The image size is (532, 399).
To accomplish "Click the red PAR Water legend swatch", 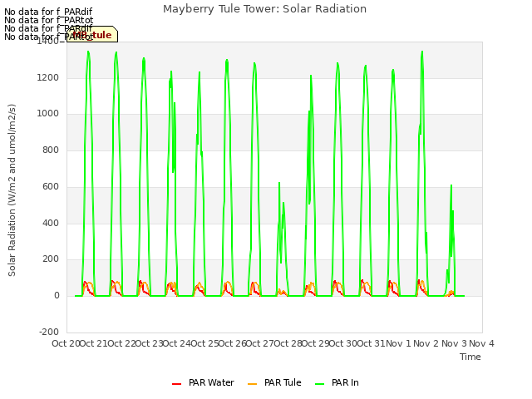I will coord(177,384).
